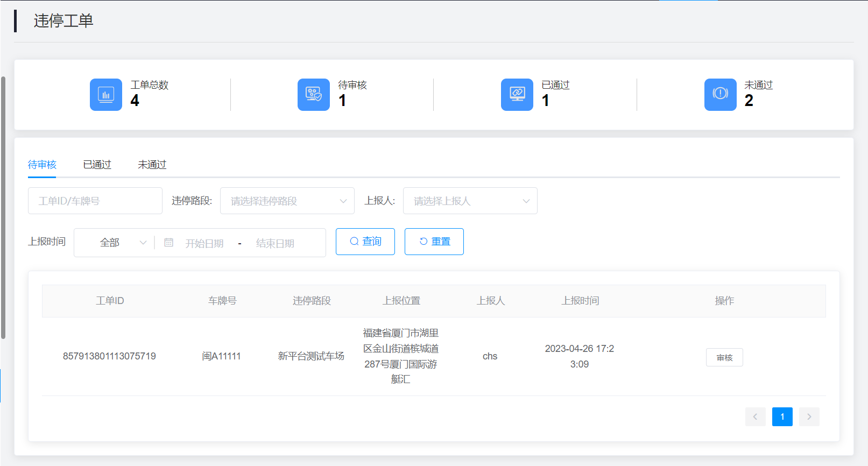Click the 工单总数 bar chart icon

coord(106,95)
